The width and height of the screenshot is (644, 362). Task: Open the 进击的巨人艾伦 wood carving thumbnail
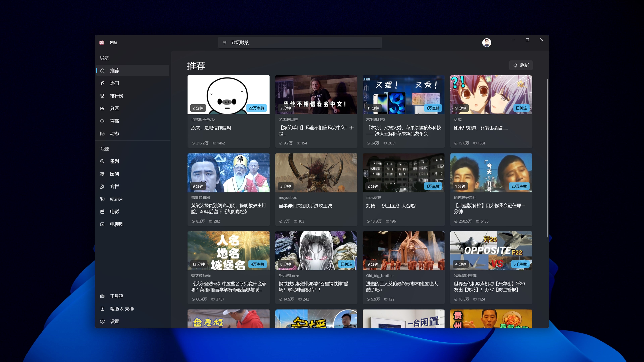(x=404, y=251)
